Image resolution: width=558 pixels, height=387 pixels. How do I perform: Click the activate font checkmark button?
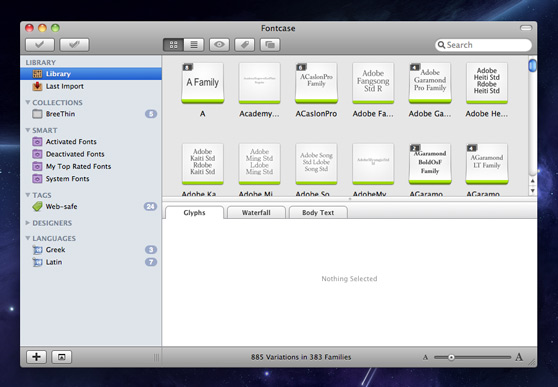[40, 45]
